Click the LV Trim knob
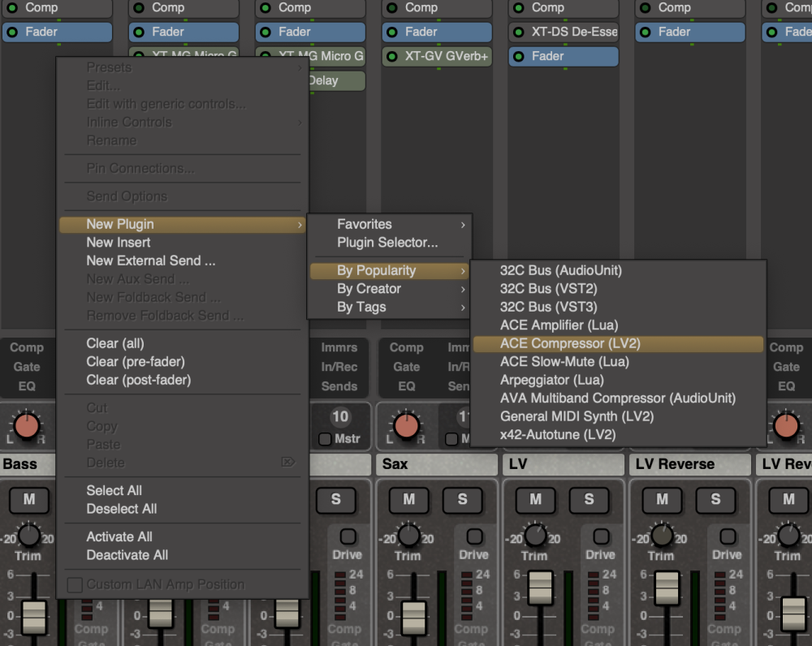The width and height of the screenshot is (812, 646). (535, 536)
